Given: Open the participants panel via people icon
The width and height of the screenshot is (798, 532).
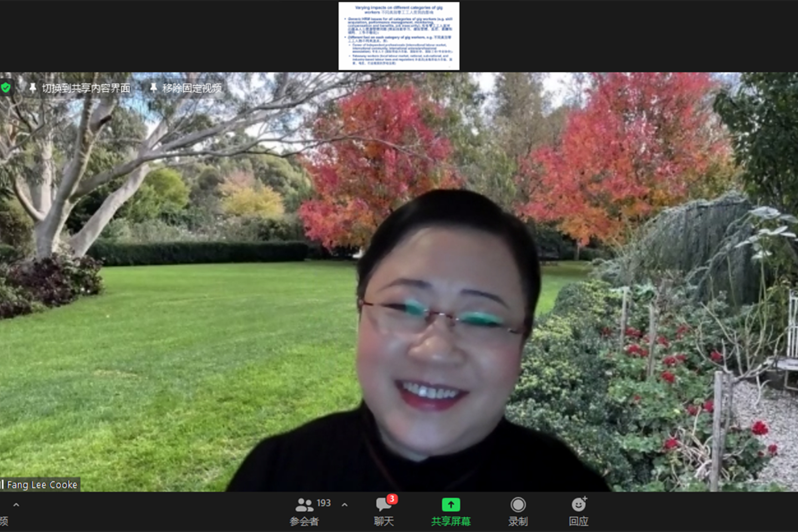Looking at the screenshot, I should [x=304, y=505].
